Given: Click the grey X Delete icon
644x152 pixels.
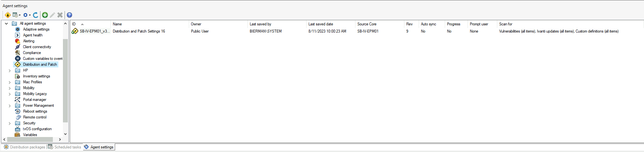Looking at the screenshot, I should 60,15.
